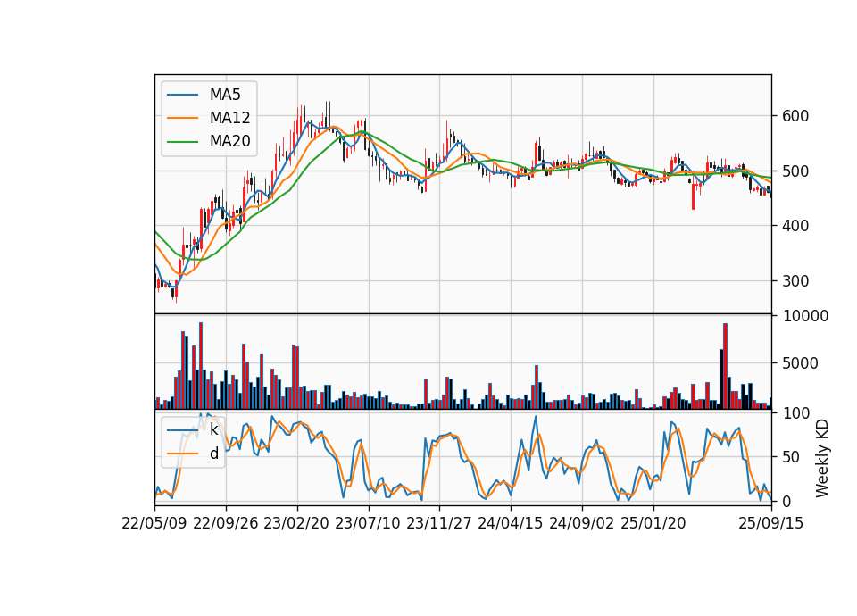Viewport: 857px width, 616px height.
Task: Click the 600 price axis label
Action: (x=795, y=116)
